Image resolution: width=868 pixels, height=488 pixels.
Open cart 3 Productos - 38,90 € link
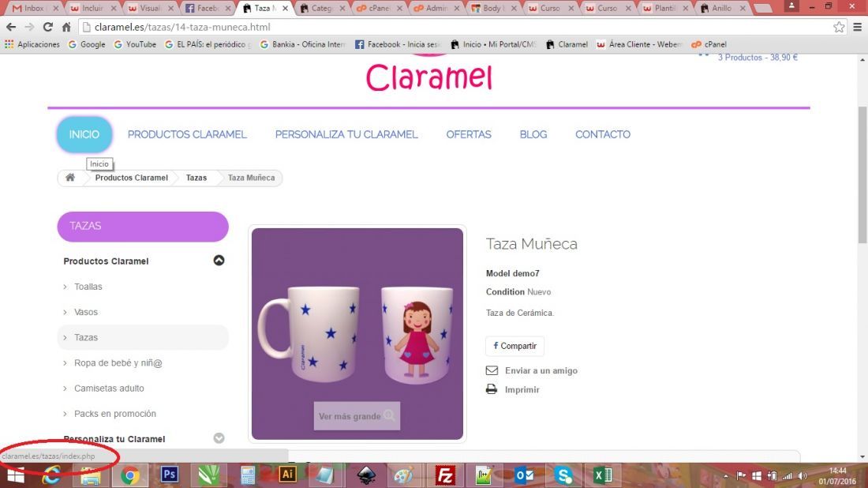(x=758, y=57)
